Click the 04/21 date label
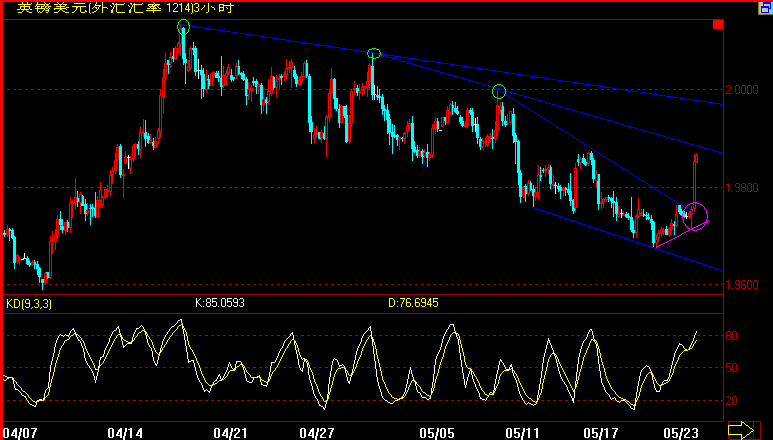773x440 pixels. pos(230,433)
